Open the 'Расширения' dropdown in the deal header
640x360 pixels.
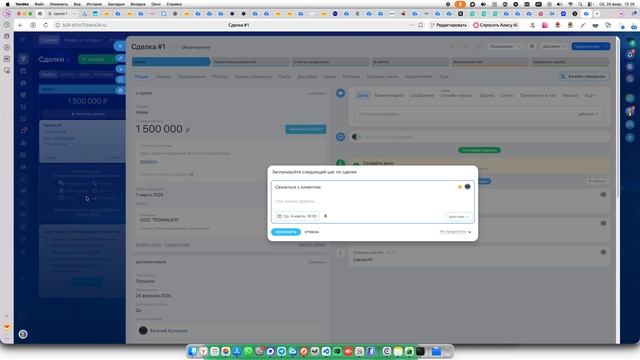click(x=505, y=46)
